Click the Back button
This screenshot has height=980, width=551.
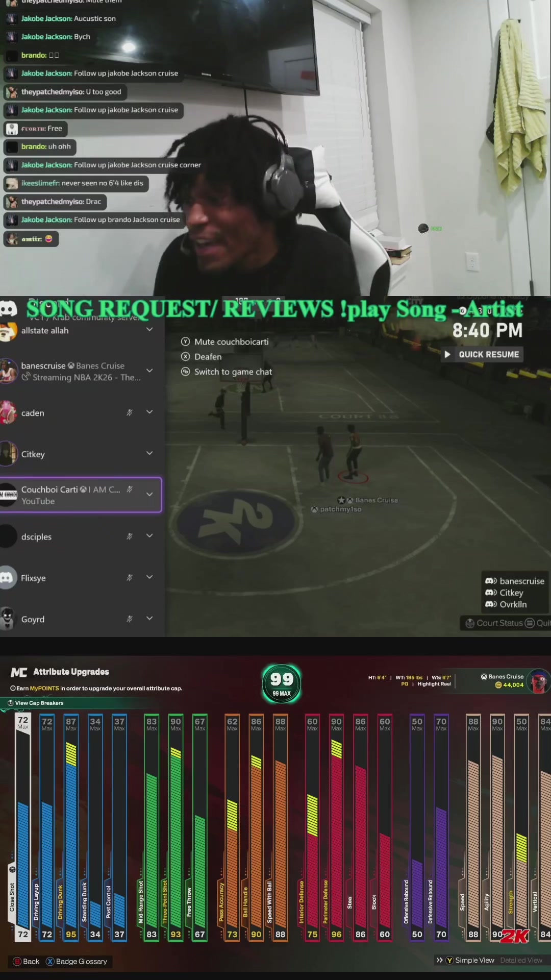click(x=26, y=961)
